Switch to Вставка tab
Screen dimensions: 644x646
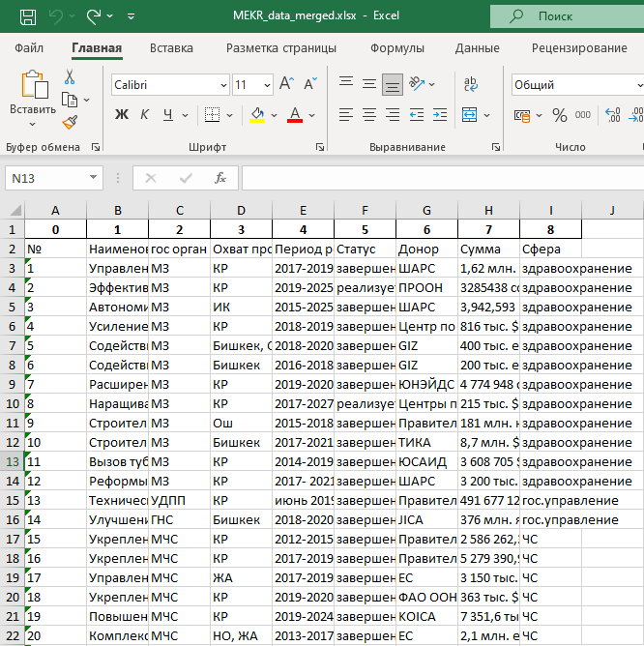click(171, 48)
